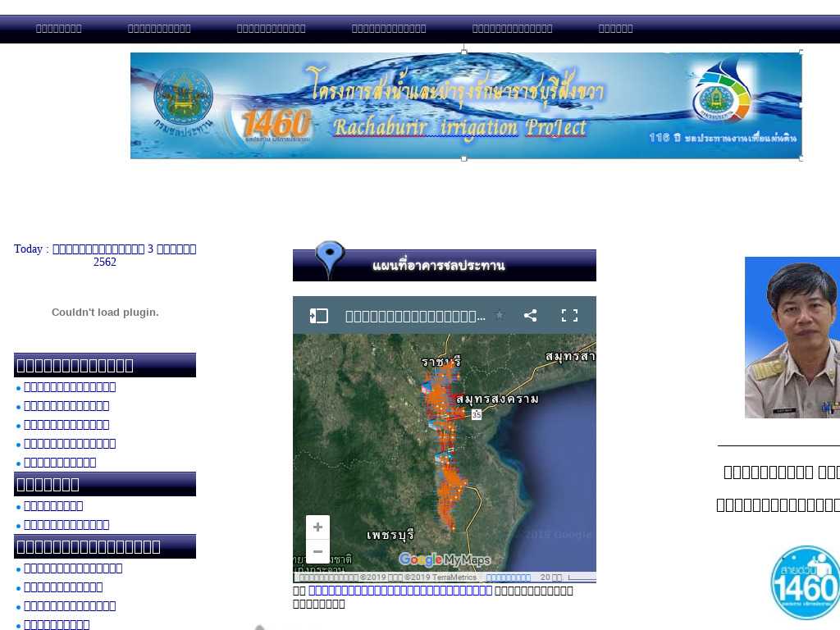
Task: Open last link under the first sidebar heading
Action: pos(60,463)
